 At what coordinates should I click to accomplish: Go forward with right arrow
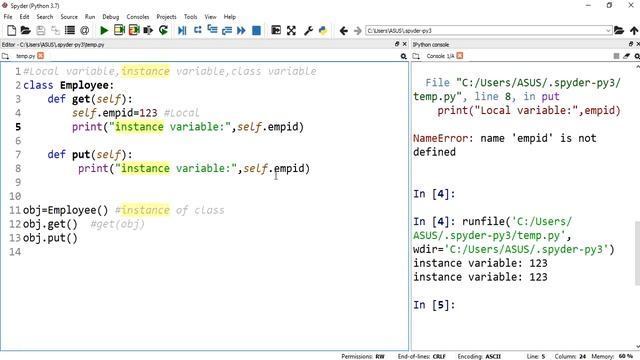pyautogui.click(x=358, y=31)
